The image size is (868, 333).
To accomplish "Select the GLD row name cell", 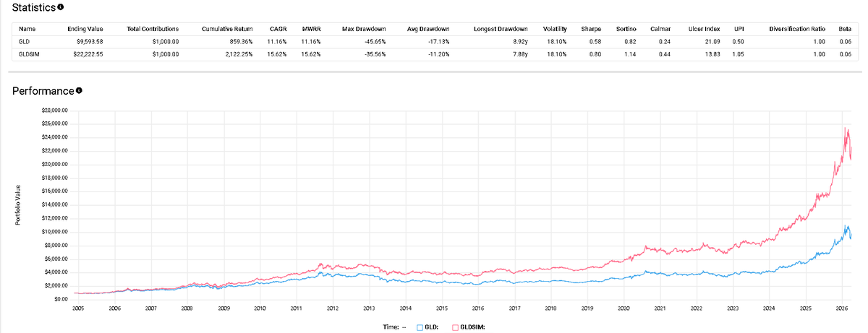I will [x=25, y=43].
